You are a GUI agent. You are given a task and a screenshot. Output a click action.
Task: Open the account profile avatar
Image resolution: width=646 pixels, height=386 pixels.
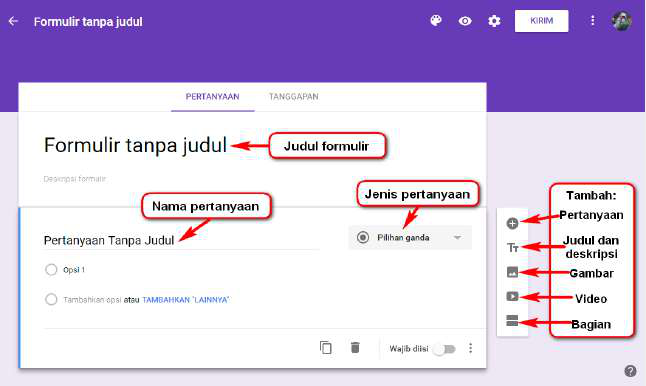[x=622, y=21]
